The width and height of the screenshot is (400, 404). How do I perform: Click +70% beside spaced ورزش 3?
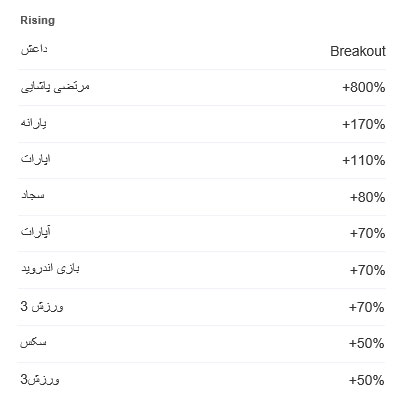(367, 307)
